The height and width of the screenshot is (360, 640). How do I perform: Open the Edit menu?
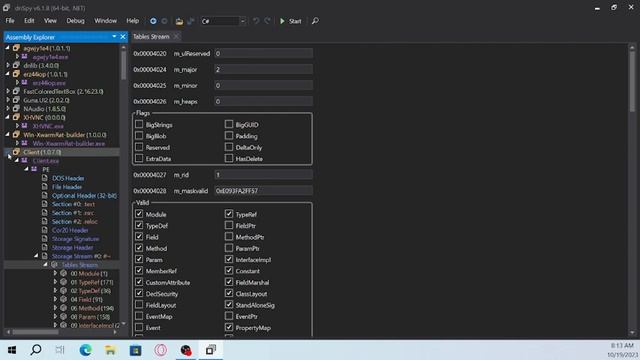[x=29, y=21]
